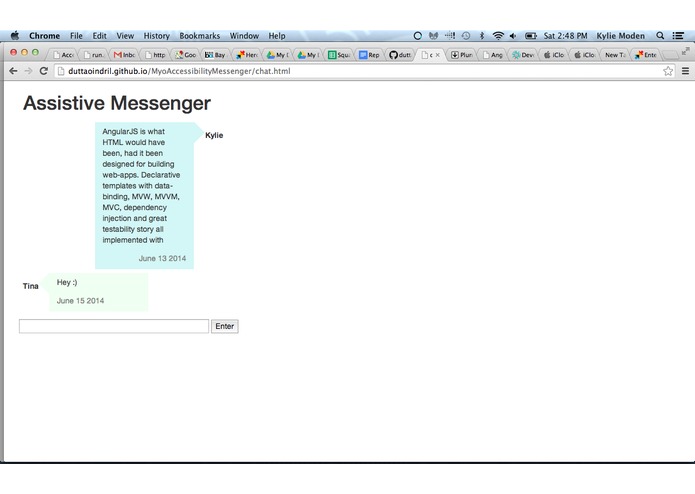Switch to the Here tab
The width and height of the screenshot is (695, 494).
point(247,55)
